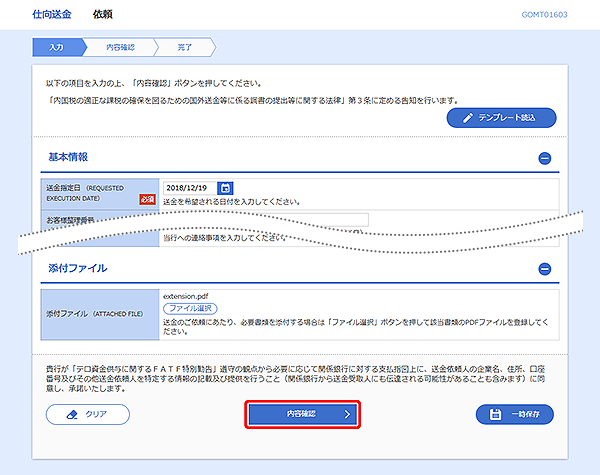Collapse the 添付ファイル section
The width and height of the screenshot is (600, 475).
click(545, 269)
